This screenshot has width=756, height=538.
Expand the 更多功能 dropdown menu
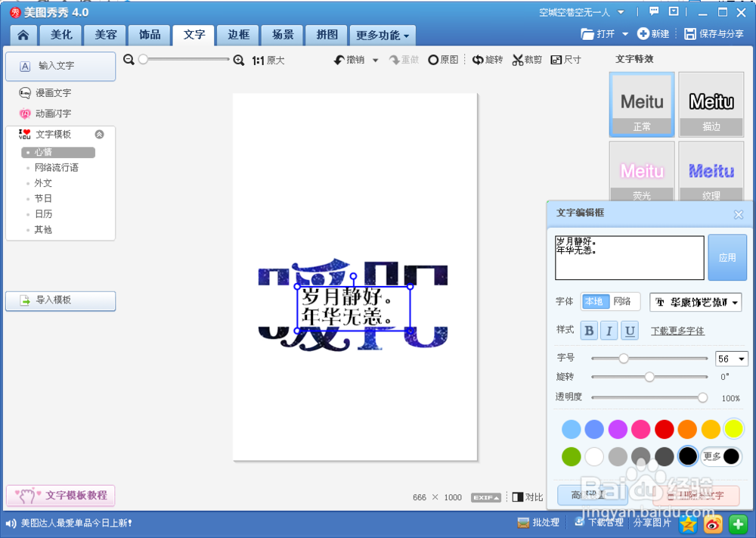click(x=383, y=36)
